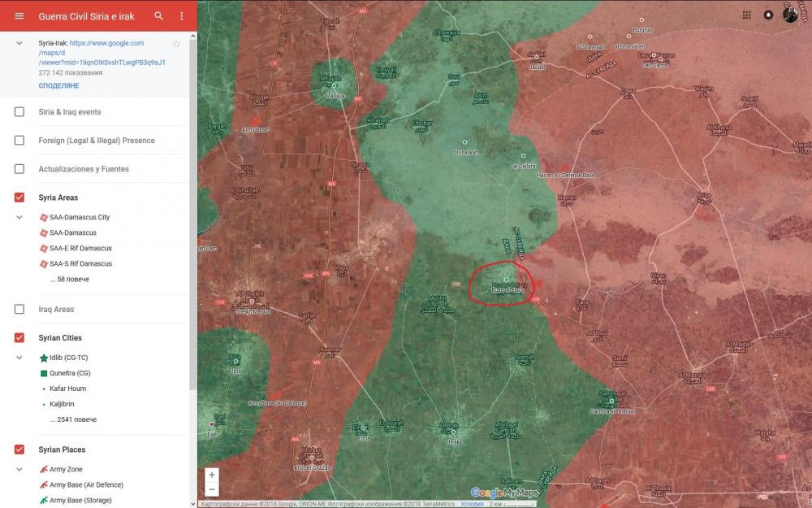Click the user profile avatar
The width and height of the screenshot is (812, 508).
(790, 15)
